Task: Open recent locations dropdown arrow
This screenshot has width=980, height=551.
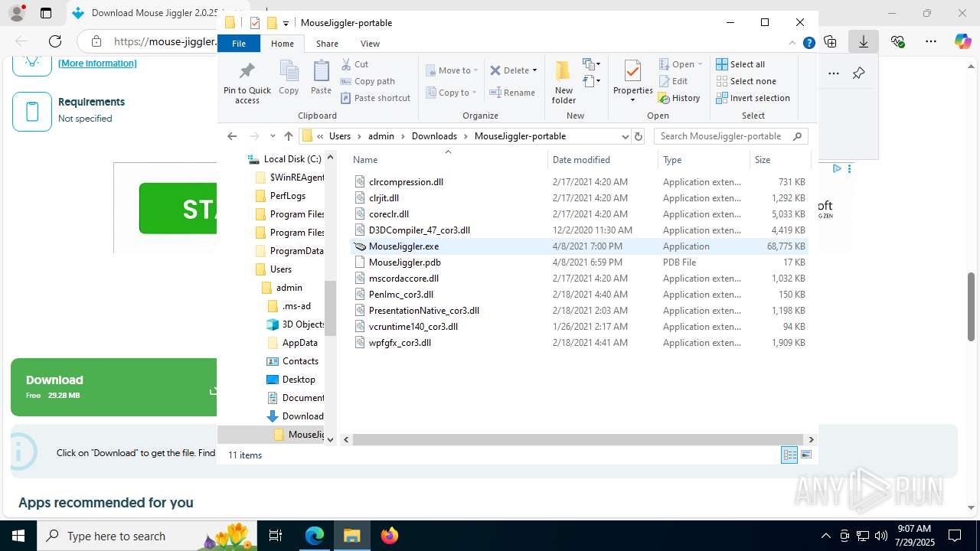Action: (273, 136)
